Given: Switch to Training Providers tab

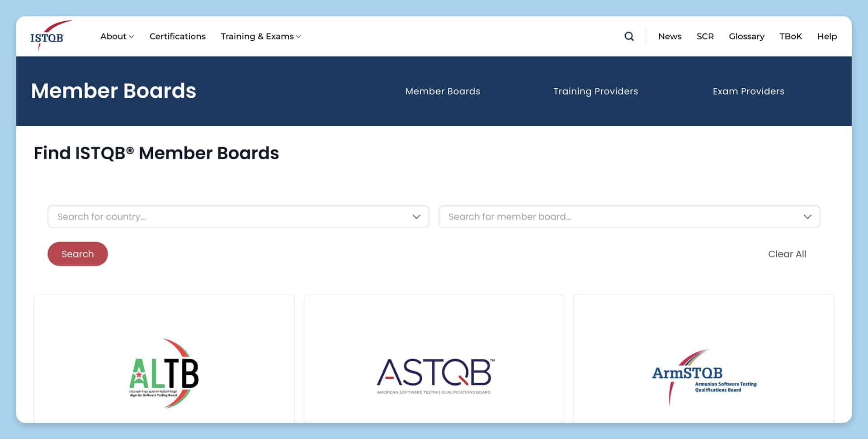Looking at the screenshot, I should pos(595,91).
